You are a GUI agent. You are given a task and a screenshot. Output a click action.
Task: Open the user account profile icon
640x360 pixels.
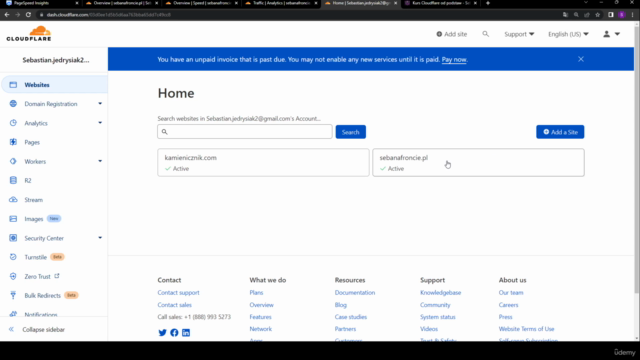coord(607,34)
